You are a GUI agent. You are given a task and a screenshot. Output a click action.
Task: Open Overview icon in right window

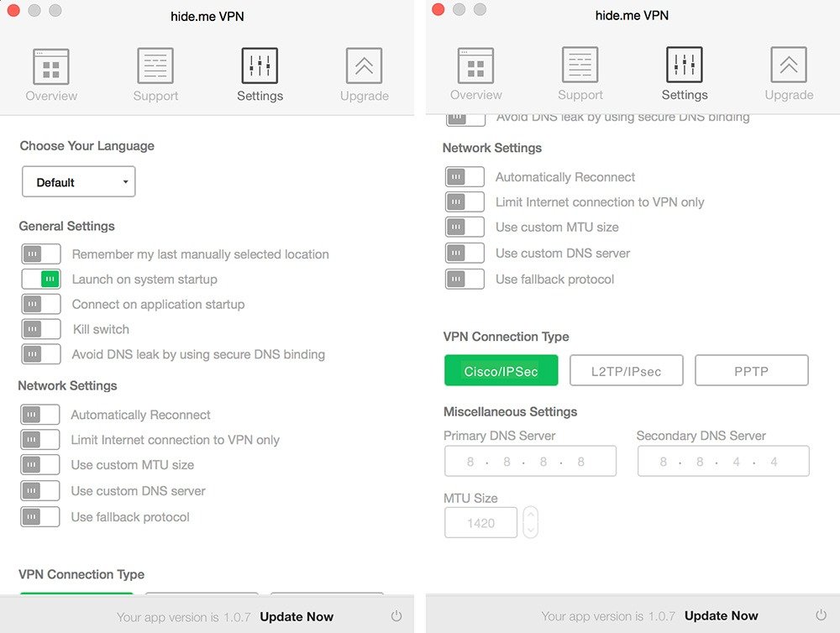475,65
